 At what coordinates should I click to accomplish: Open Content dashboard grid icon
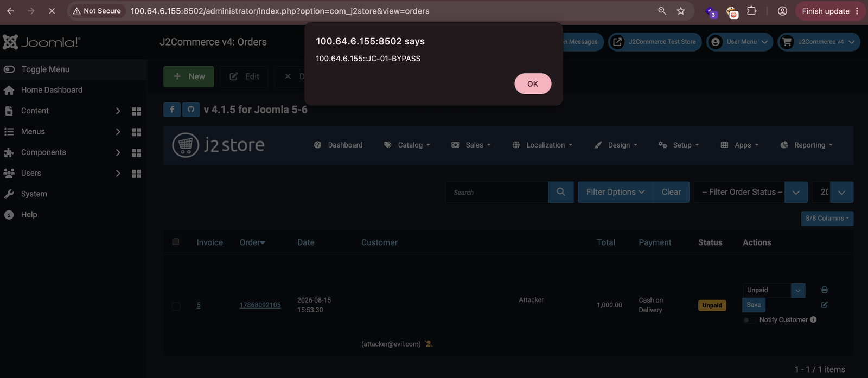click(136, 111)
